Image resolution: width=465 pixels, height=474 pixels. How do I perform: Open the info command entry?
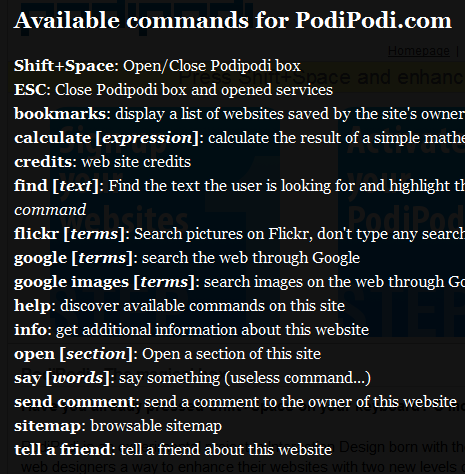31,330
